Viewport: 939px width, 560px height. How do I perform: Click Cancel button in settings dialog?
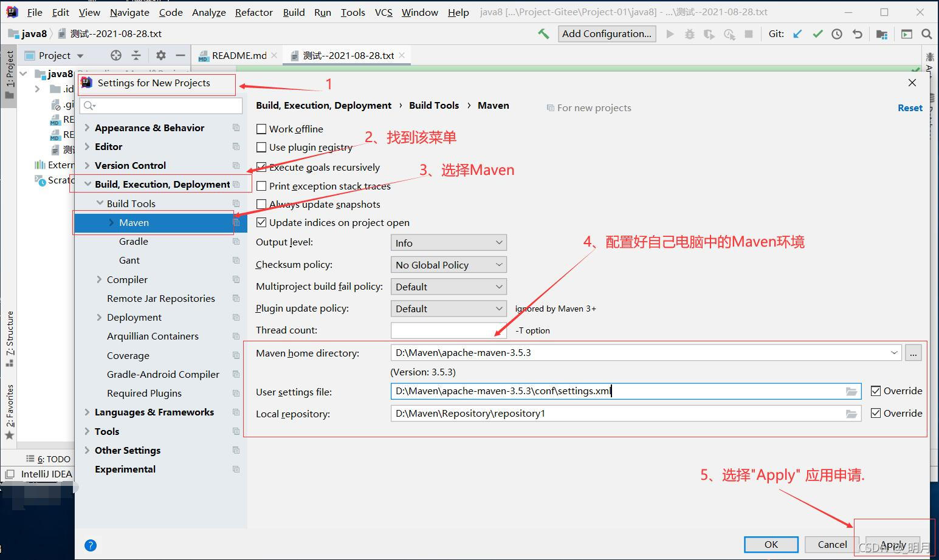click(x=832, y=544)
